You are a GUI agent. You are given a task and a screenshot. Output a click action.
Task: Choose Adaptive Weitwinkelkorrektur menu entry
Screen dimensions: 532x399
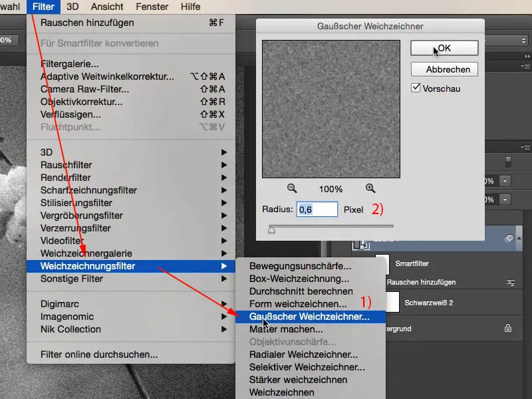(130, 76)
